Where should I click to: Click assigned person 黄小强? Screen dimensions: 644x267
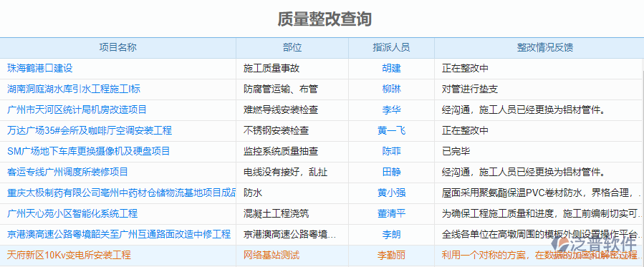[x=391, y=193]
